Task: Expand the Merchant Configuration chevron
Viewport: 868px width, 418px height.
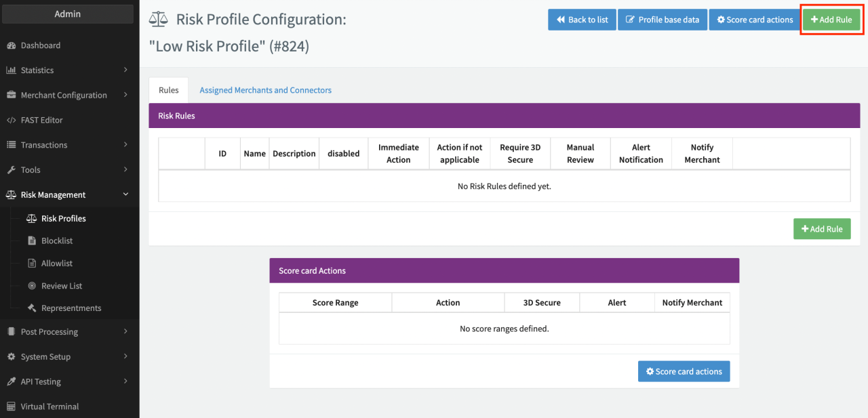Action: pos(125,95)
